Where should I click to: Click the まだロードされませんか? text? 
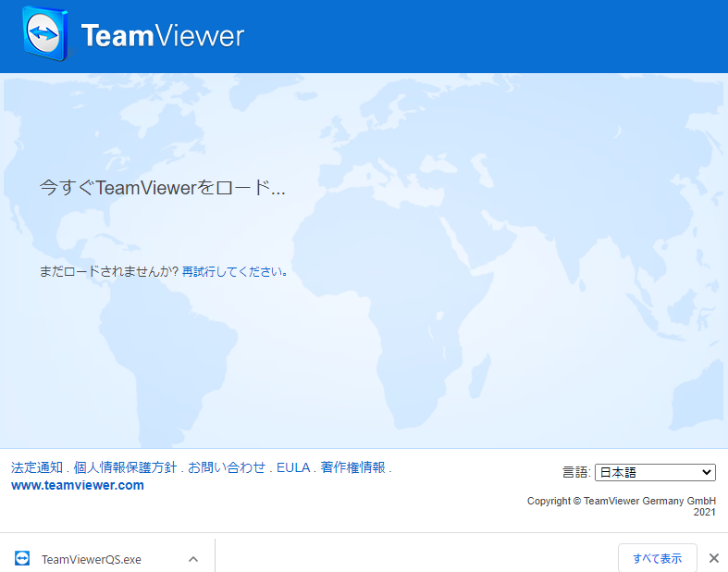(x=108, y=272)
